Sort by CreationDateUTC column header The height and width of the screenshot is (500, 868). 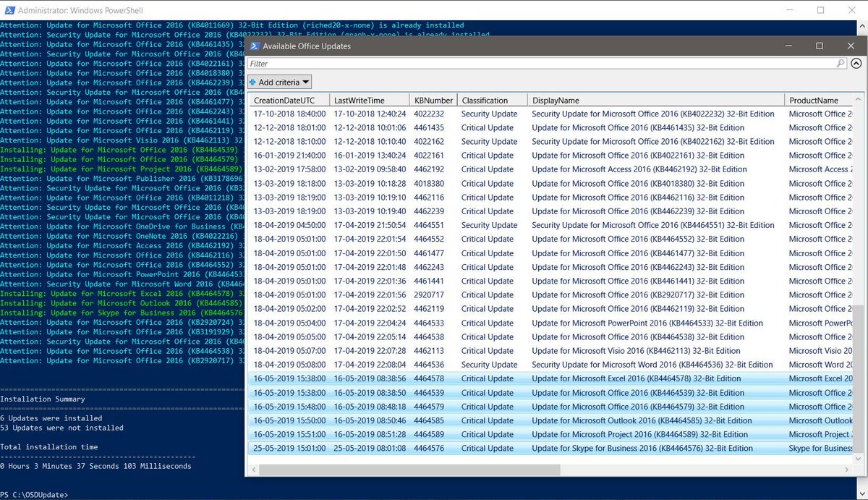click(x=289, y=101)
